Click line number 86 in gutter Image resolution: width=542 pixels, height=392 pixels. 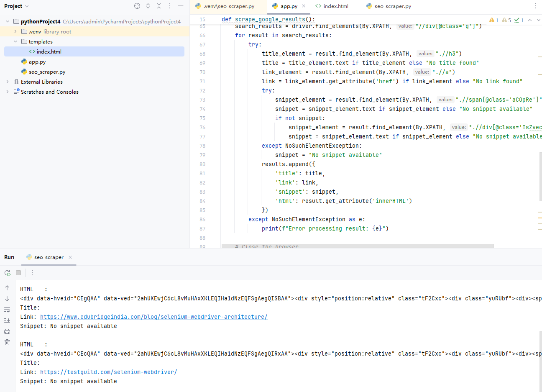point(202,219)
